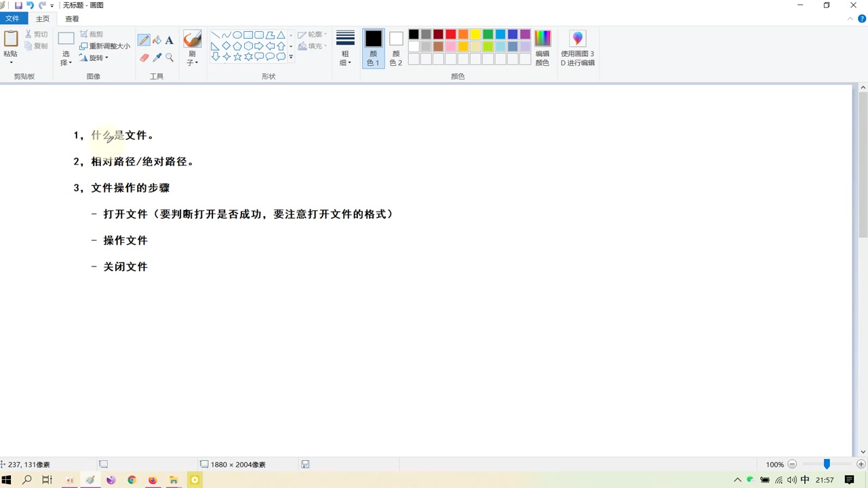The height and width of the screenshot is (488, 868).
Task: Select the Brushes icon
Action: pyautogui.click(x=193, y=39)
